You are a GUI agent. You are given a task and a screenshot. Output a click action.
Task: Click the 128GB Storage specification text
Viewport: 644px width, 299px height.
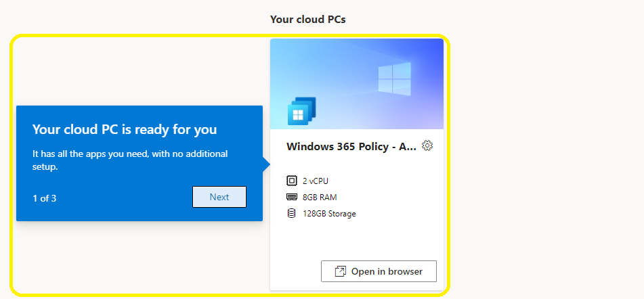(x=329, y=214)
